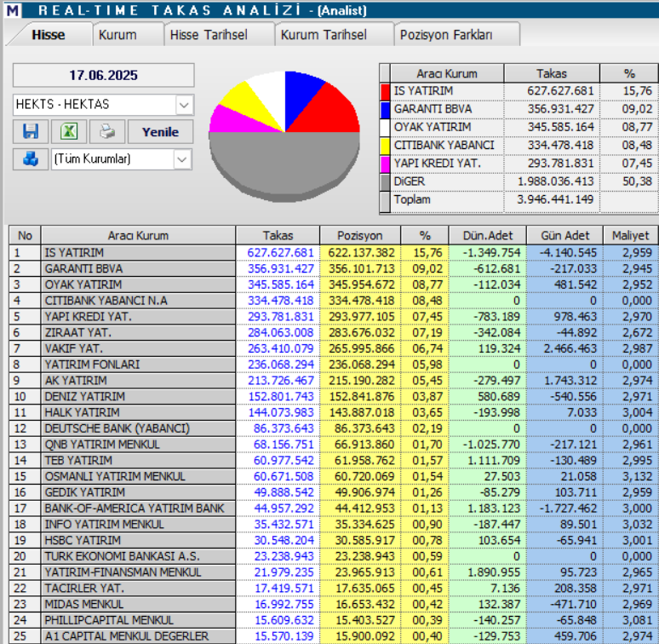
Task: Open the (Tüm Kurumlar) dropdown
Action: [x=182, y=159]
